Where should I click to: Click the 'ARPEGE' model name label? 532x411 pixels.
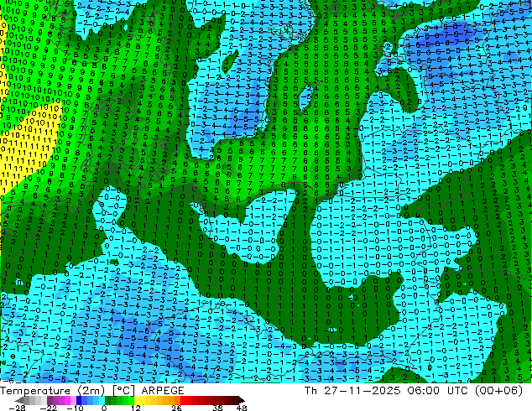(x=163, y=391)
